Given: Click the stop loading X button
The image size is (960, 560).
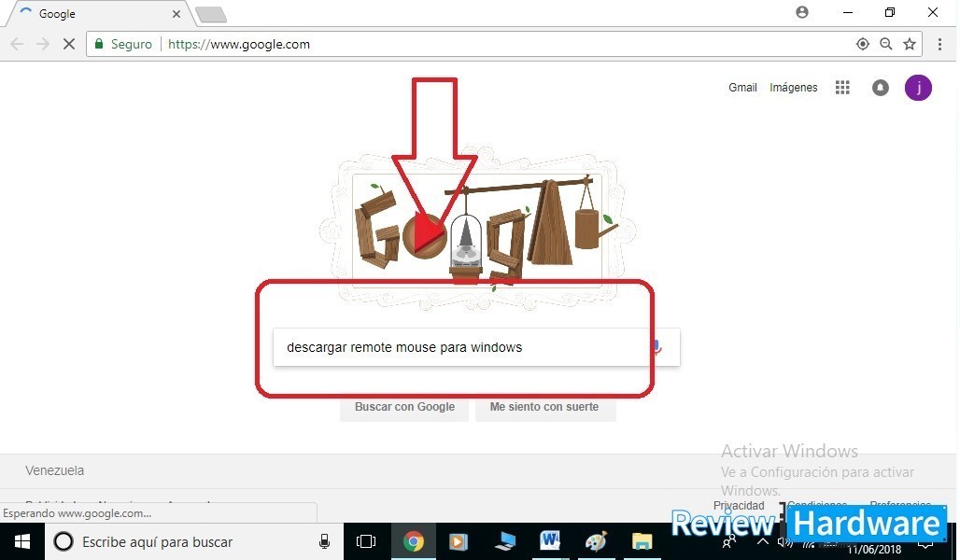Looking at the screenshot, I should pos(68,44).
